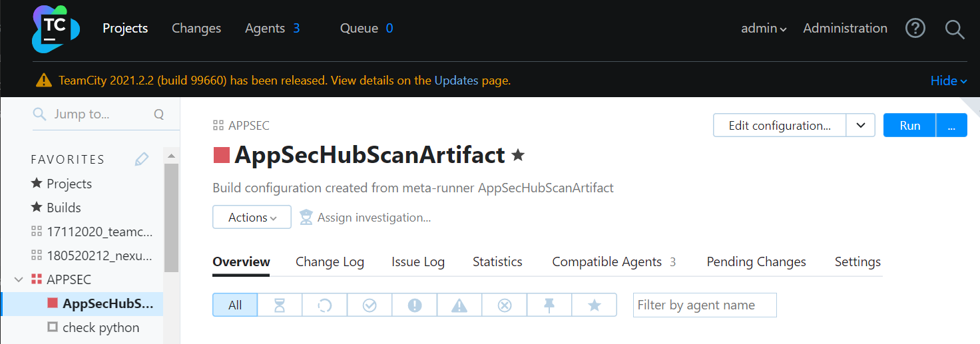Open the Statistics tab
The height and width of the screenshot is (344, 980).
(x=497, y=262)
